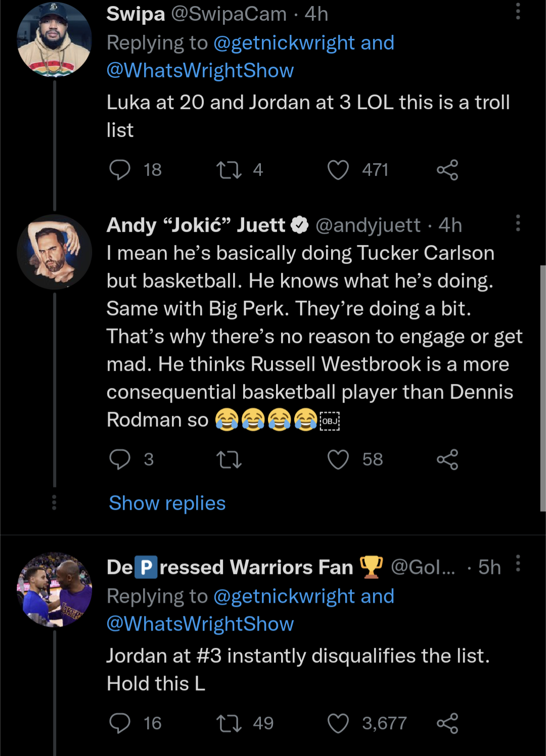Open more options on Swipa's tweet

[518, 11]
